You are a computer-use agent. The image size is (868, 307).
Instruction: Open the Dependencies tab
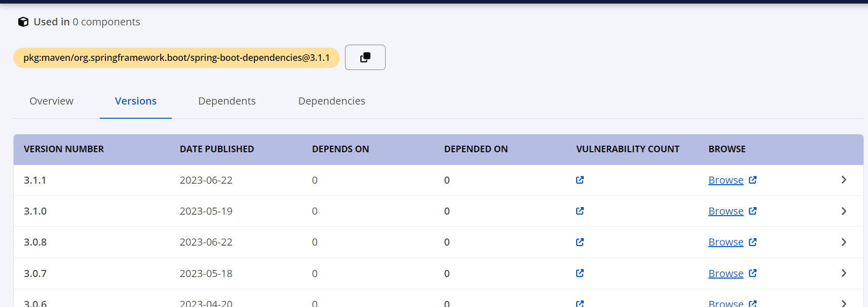click(331, 101)
